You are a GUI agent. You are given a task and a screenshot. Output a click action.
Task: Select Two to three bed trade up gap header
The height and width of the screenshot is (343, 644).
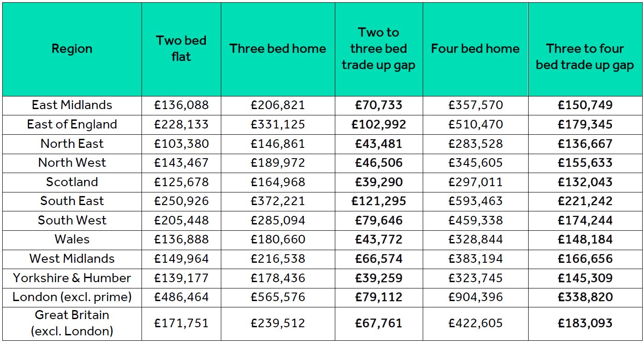coord(379,49)
